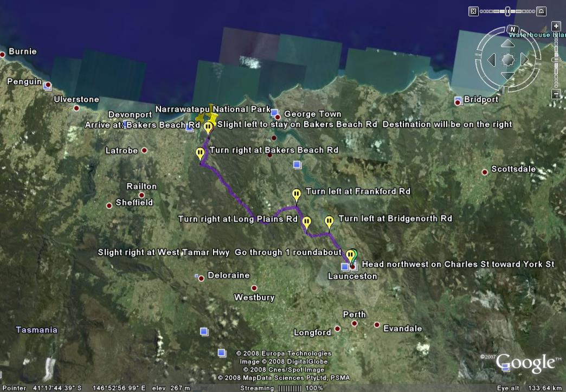This screenshot has width=566, height=392.
Task: Pan the map down with the arrow
Action: coord(508,76)
